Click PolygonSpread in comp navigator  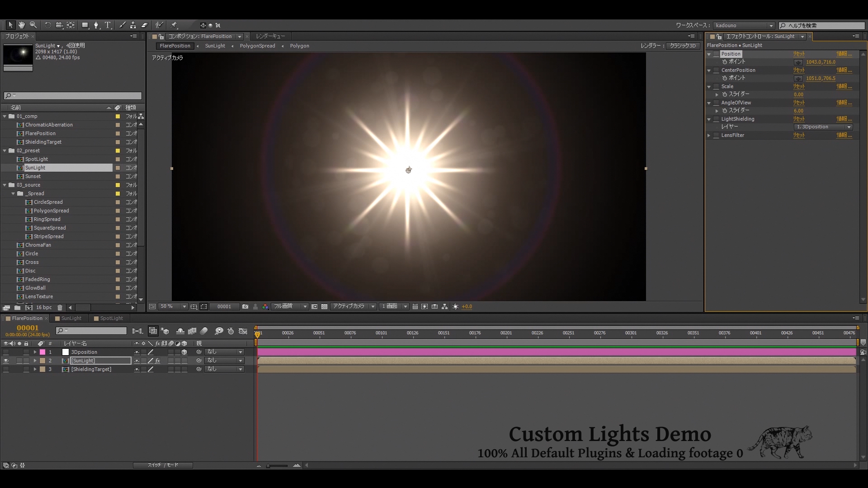coord(257,46)
